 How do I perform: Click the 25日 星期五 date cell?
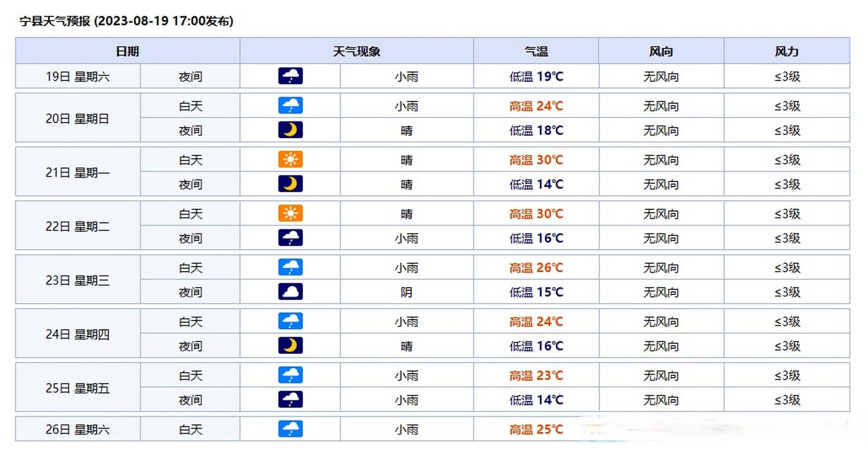[78, 388]
